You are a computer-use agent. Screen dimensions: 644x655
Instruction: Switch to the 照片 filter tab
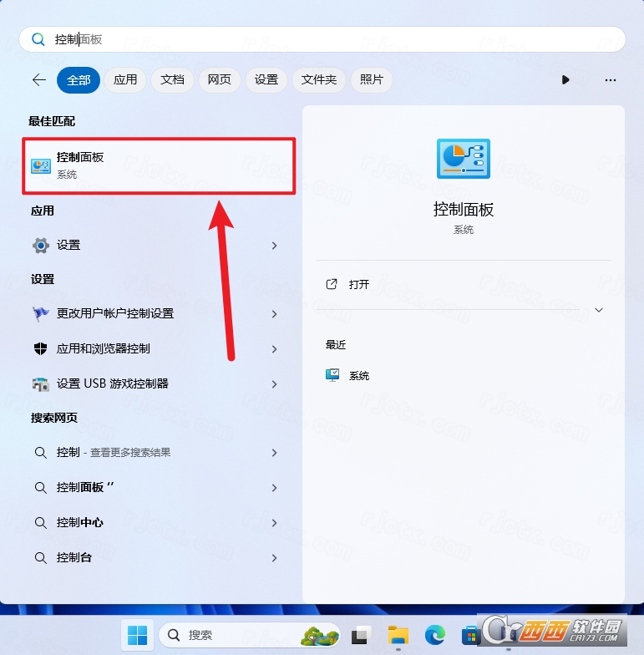coord(371,80)
